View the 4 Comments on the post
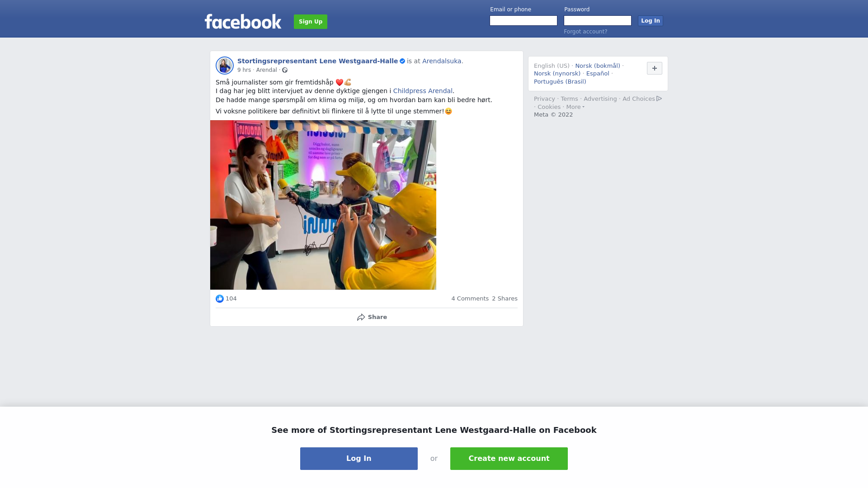The height and width of the screenshot is (488, 868). tap(470, 299)
